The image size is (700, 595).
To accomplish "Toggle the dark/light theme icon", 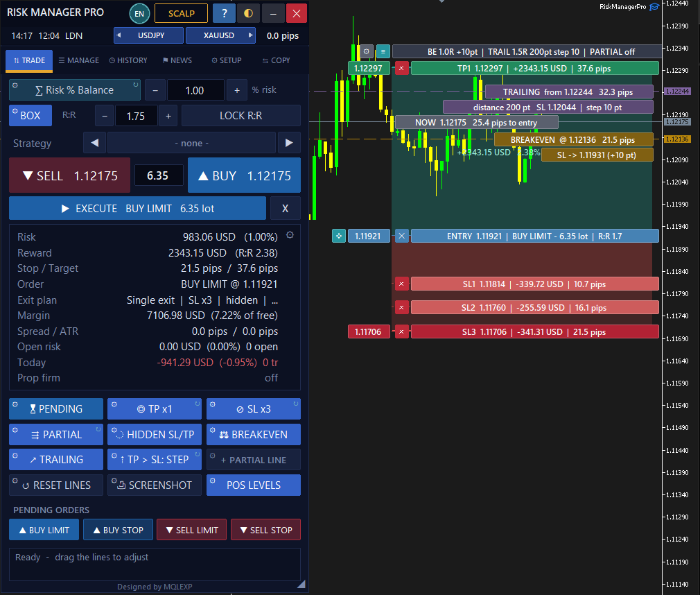I will (x=248, y=13).
